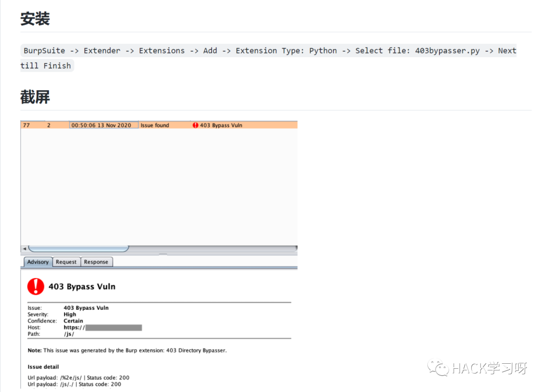Click the advisory title '403 Bypass Vuln'

pos(82,287)
